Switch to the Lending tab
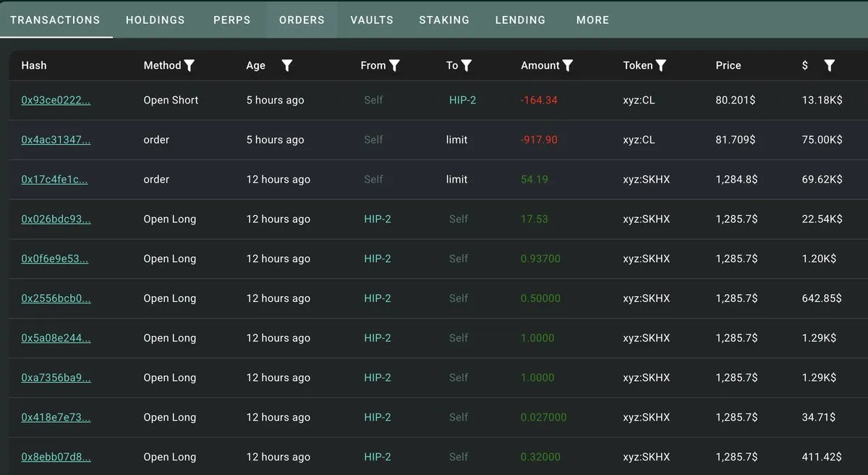 (520, 20)
